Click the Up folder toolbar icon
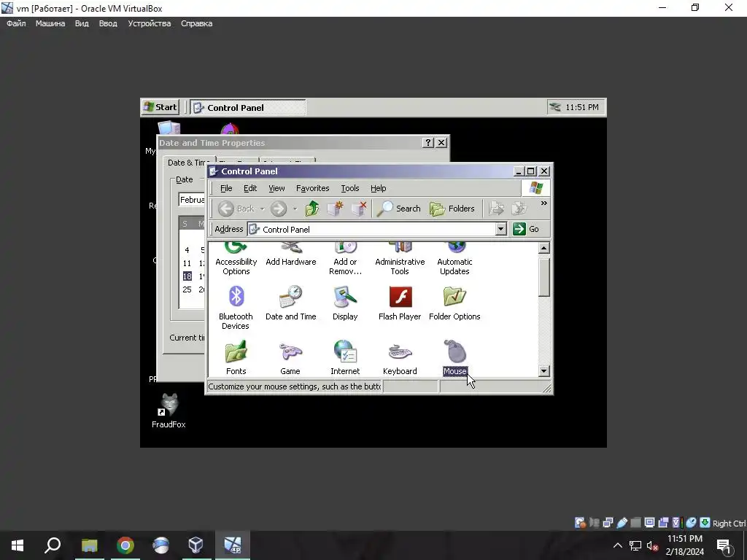This screenshot has height=560, width=747. [312, 209]
